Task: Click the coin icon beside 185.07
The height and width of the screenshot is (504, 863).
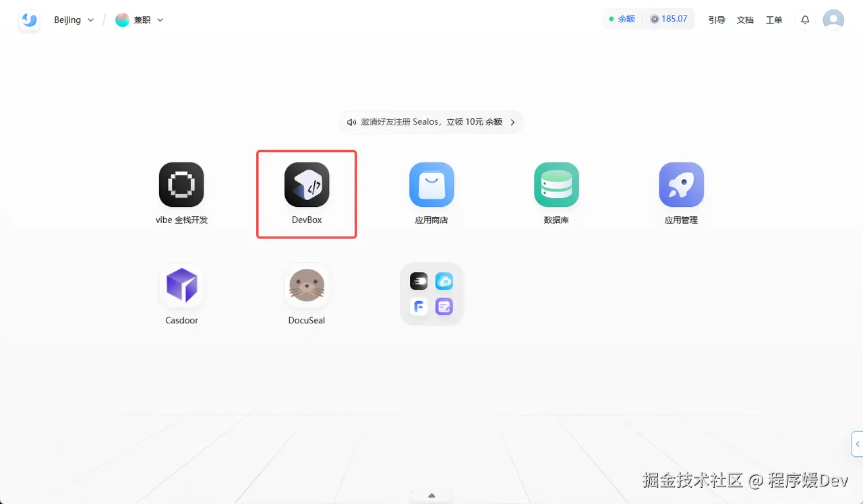Action: tap(654, 19)
